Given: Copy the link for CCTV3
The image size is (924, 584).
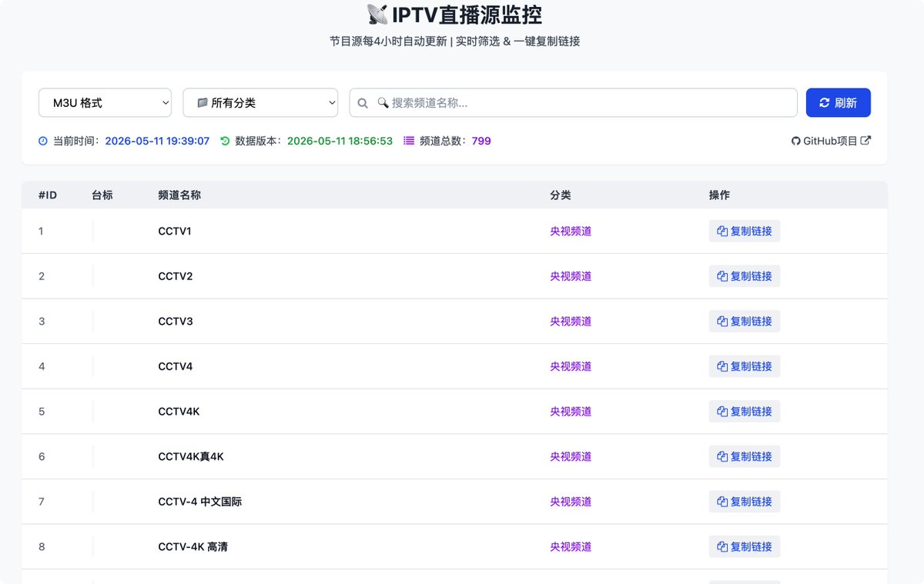Looking at the screenshot, I should 745,322.
